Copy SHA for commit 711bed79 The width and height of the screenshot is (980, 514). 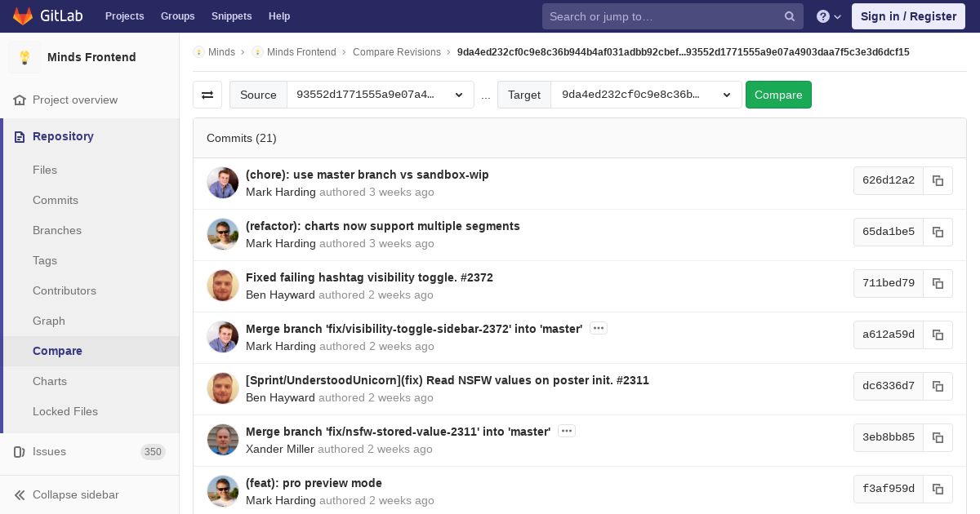[938, 283]
